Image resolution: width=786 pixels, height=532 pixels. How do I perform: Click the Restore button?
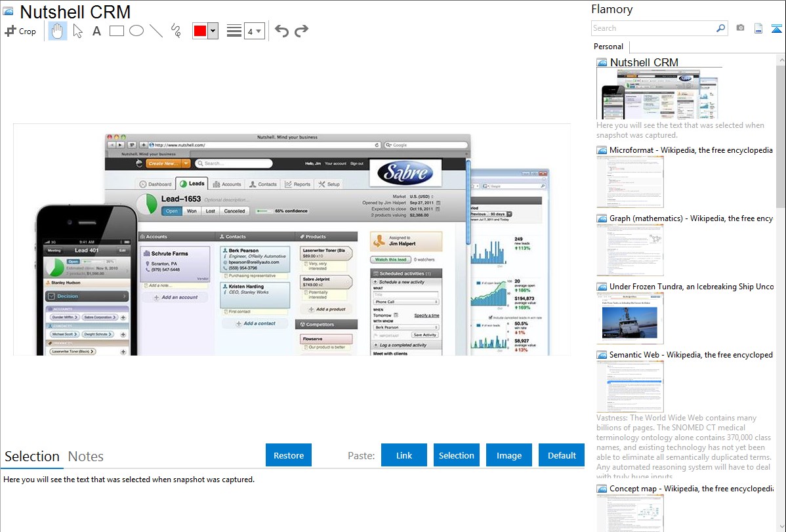[289, 455]
